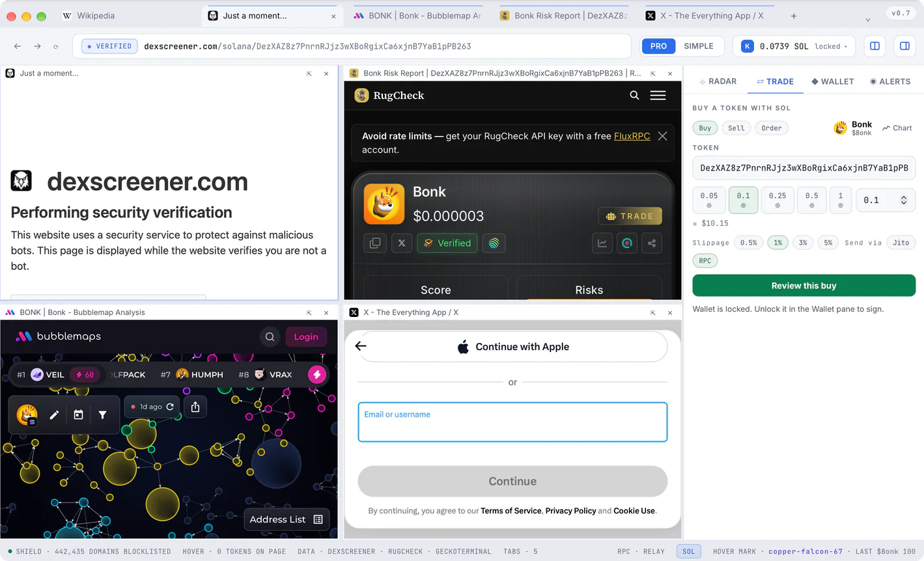Screen dimensions: 924x561
Task: Switch to PRO mode
Action: click(658, 46)
